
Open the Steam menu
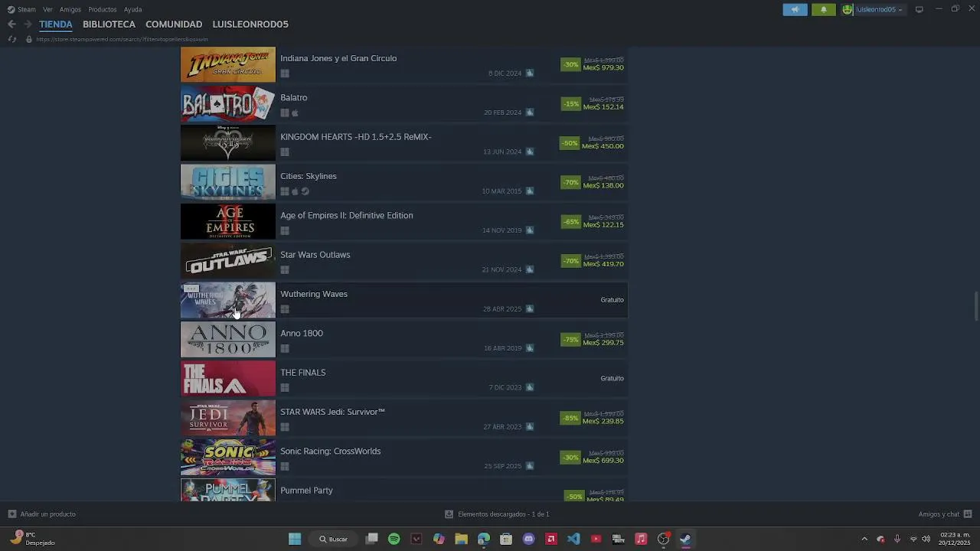21,9
